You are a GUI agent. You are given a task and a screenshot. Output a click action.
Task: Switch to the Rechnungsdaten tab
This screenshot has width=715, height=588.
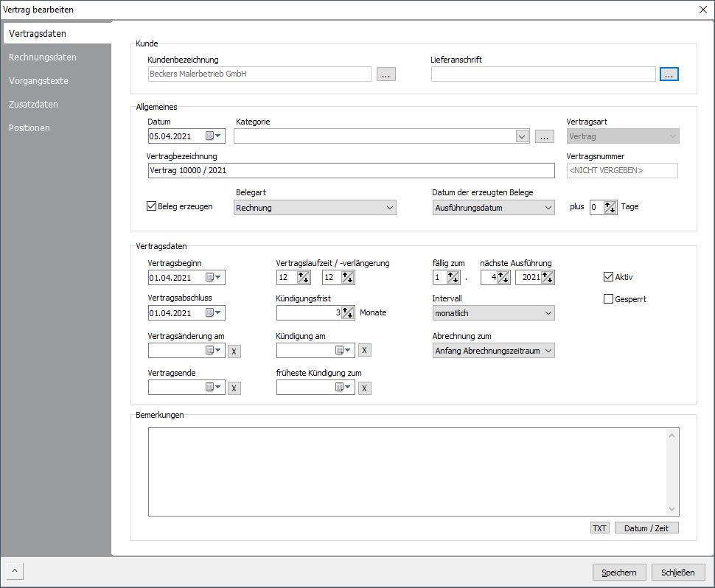pos(43,57)
